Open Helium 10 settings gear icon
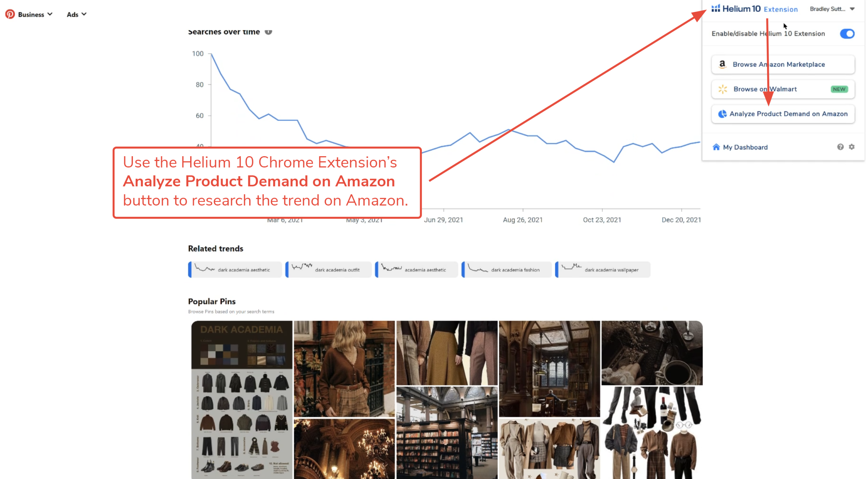The image size is (868, 479). click(x=852, y=147)
